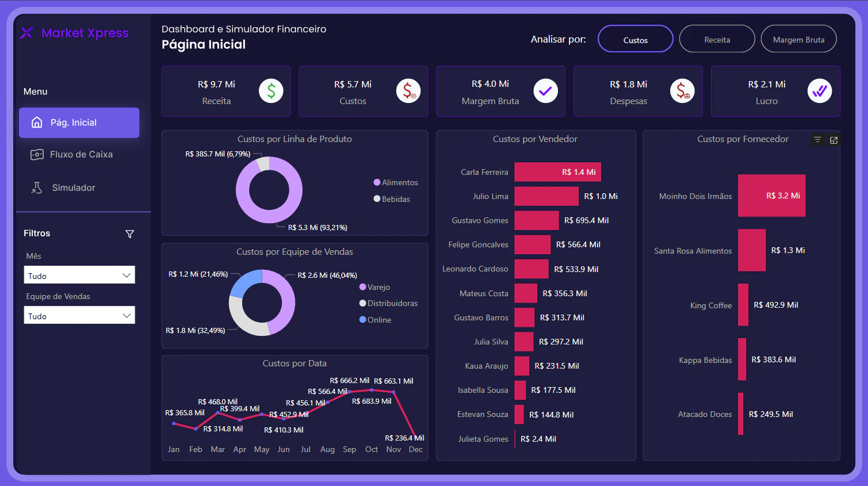Click the red dollar icon on Custos card
The width and height of the screenshot is (868, 486).
pos(408,91)
